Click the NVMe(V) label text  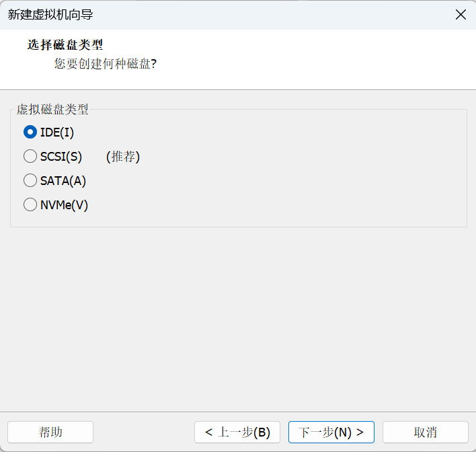coord(64,205)
